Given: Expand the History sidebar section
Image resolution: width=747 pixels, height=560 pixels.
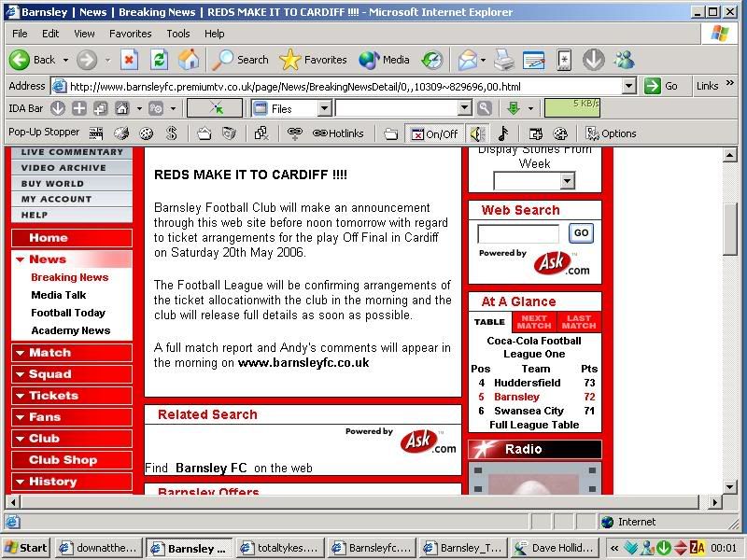Looking at the screenshot, I should [x=72, y=482].
